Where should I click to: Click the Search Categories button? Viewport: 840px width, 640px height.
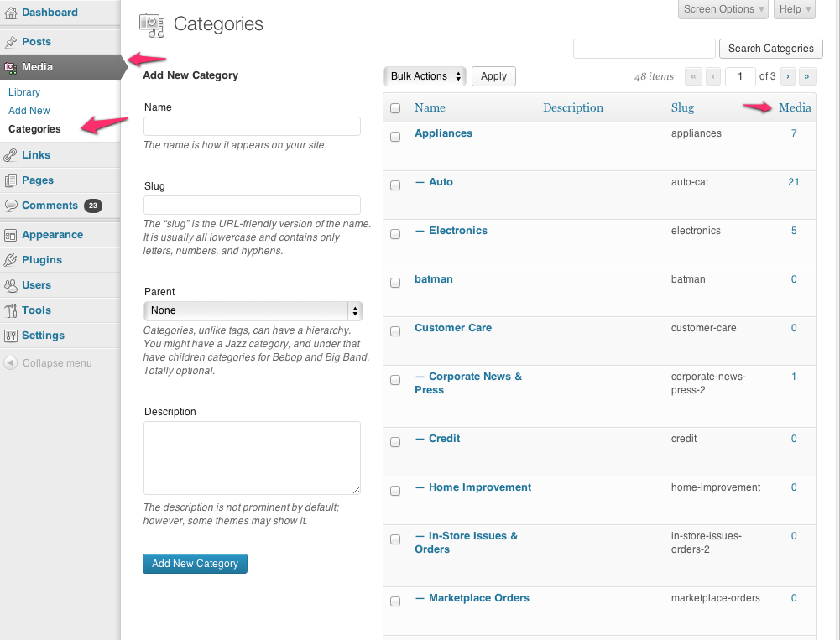pyautogui.click(x=770, y=49)
